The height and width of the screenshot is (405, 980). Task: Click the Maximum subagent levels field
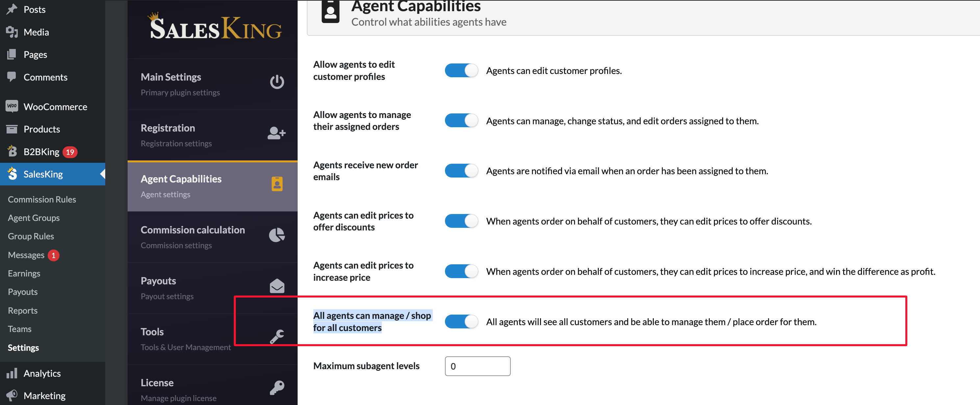point(478,366)
